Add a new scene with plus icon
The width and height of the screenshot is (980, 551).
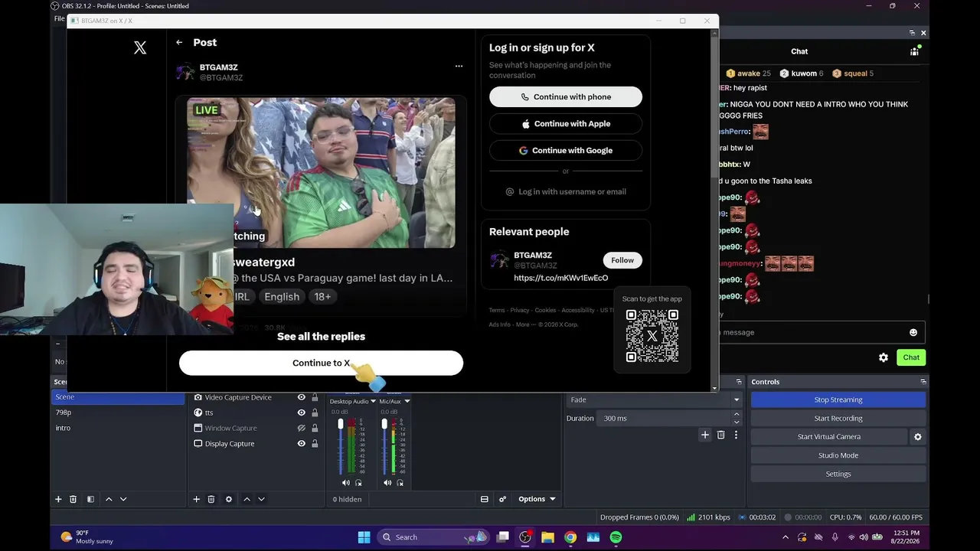click(58, 499)
